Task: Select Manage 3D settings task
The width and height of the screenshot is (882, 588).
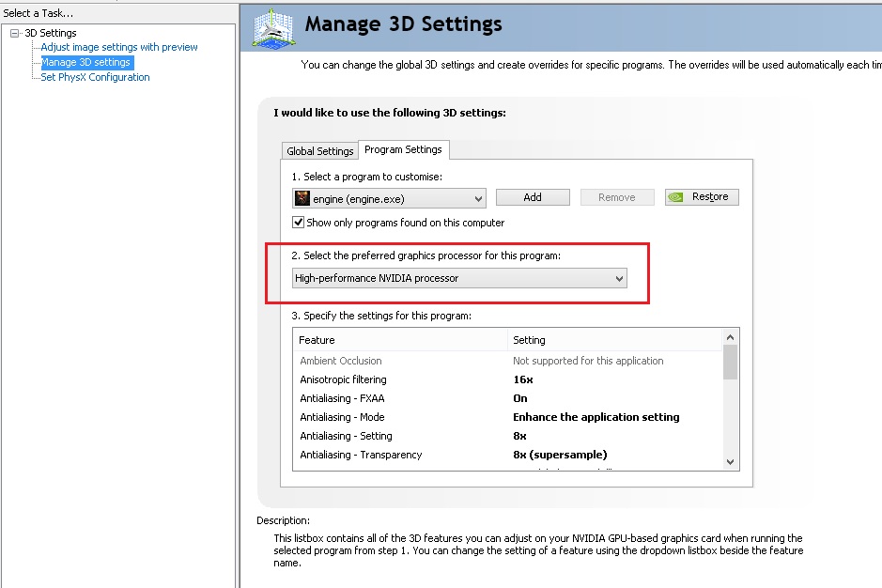Action: point(85,62)
